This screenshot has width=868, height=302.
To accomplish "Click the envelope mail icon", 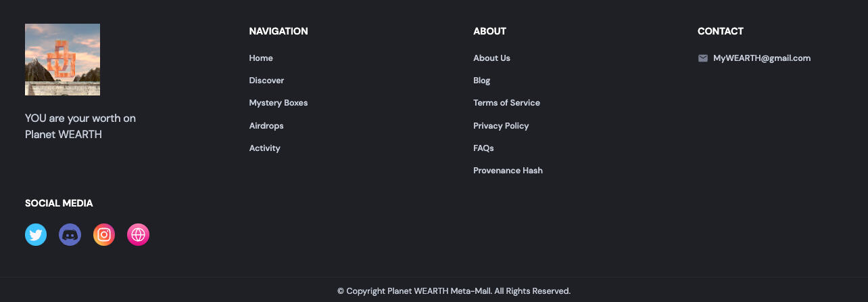I will pos(703,58).
